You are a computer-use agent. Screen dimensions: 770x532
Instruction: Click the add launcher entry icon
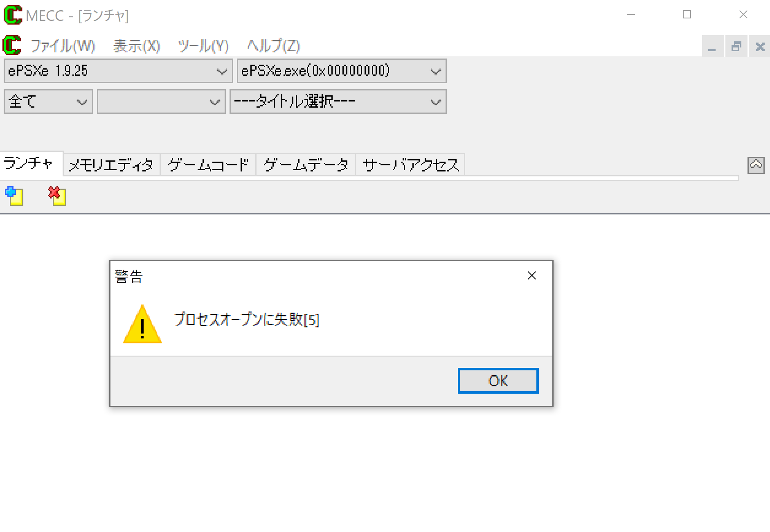tap(14, 196)
